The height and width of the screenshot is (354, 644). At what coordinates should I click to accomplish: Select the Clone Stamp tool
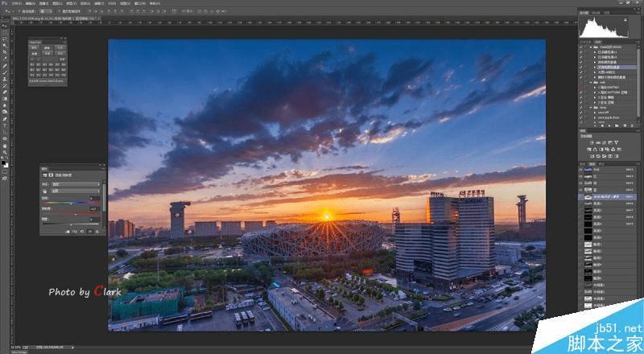[x=6, y=79]
